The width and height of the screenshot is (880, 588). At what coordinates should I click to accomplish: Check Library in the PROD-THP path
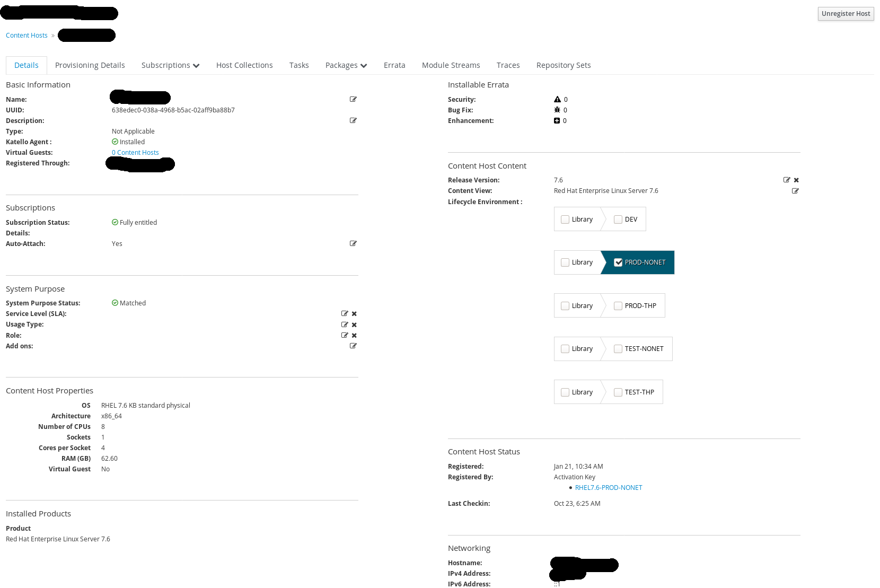565,306
